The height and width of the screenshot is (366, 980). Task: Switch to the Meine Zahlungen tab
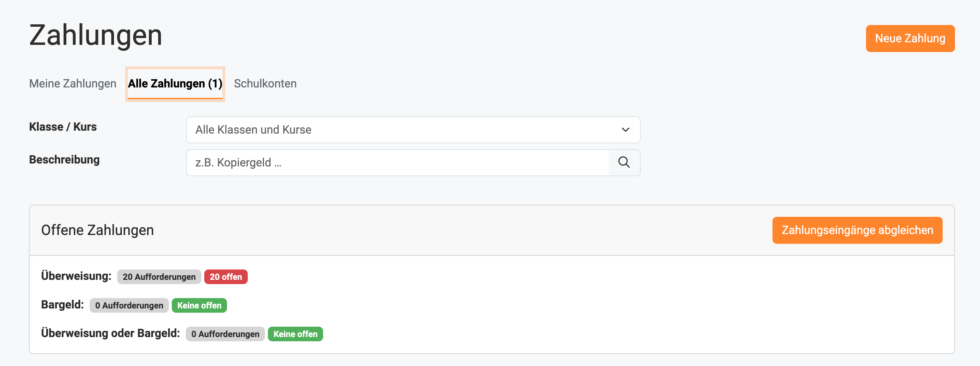pos(73,84)
